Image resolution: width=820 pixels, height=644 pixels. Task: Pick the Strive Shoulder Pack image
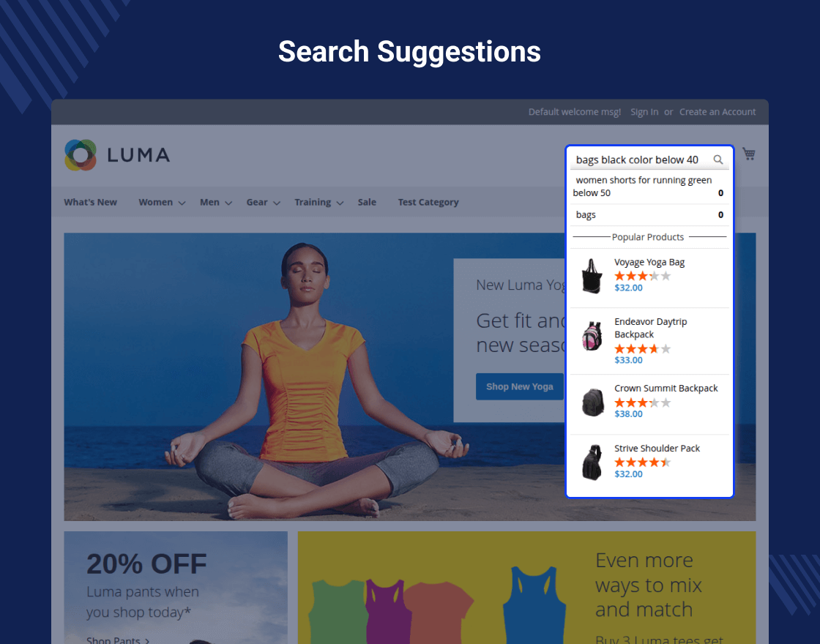pyautogui.click(x=592, y=462)
